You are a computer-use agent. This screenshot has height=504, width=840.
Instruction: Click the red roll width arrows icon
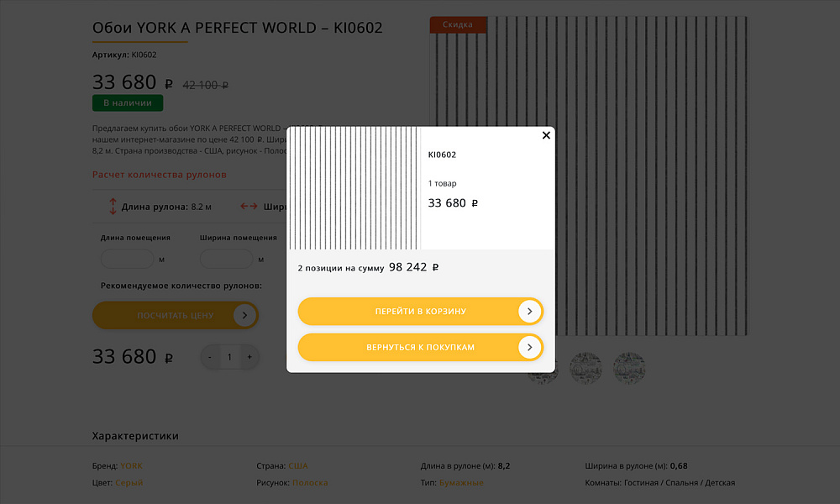(249, 206)
